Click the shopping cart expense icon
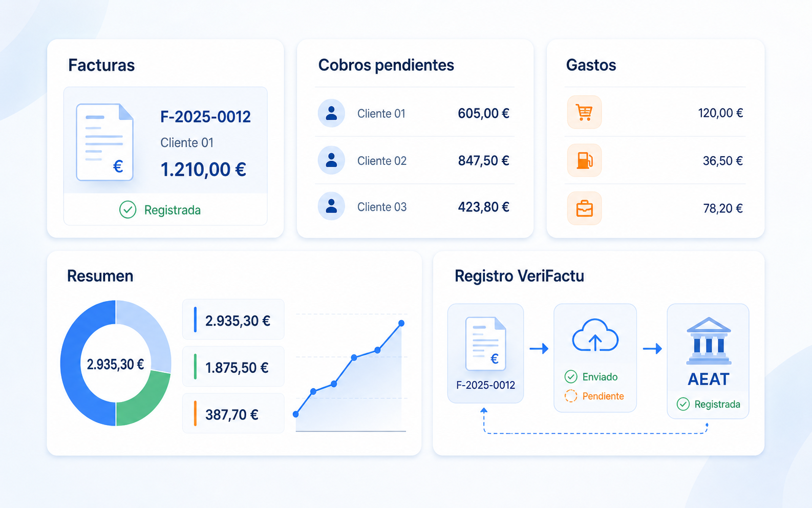Screen dimensions: 812x508 click(x=584, y=112)
